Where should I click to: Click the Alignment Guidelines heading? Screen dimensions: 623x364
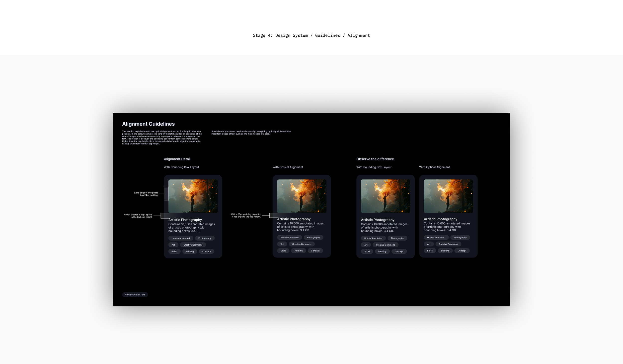[148, 124]
